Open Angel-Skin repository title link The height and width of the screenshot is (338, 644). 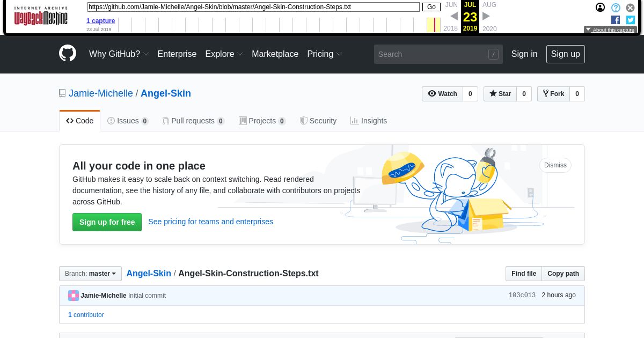point(166,93)
